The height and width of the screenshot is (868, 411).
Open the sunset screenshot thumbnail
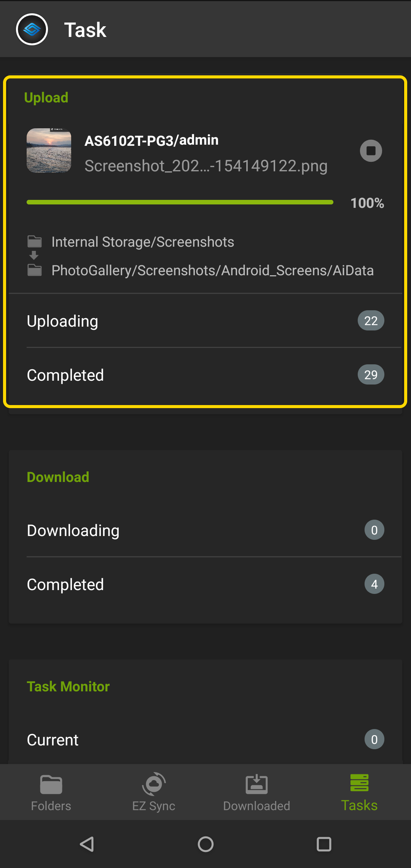point(49,150)
